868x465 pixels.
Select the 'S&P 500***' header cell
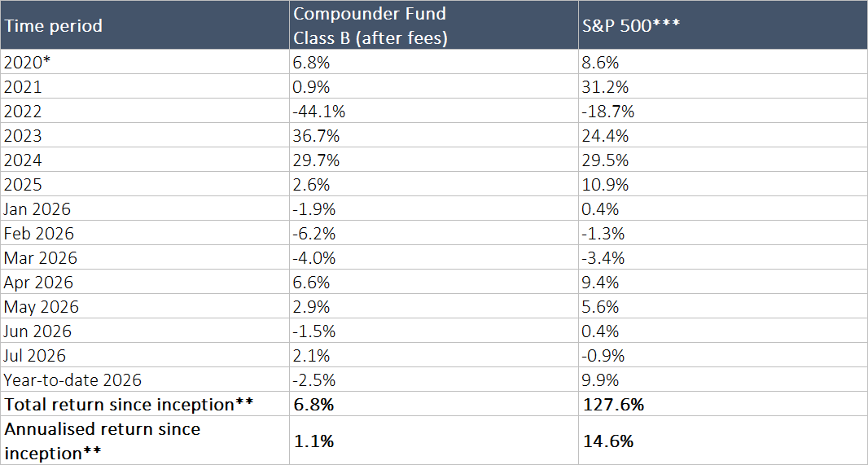pyautogui.click(x=723, y=25)
